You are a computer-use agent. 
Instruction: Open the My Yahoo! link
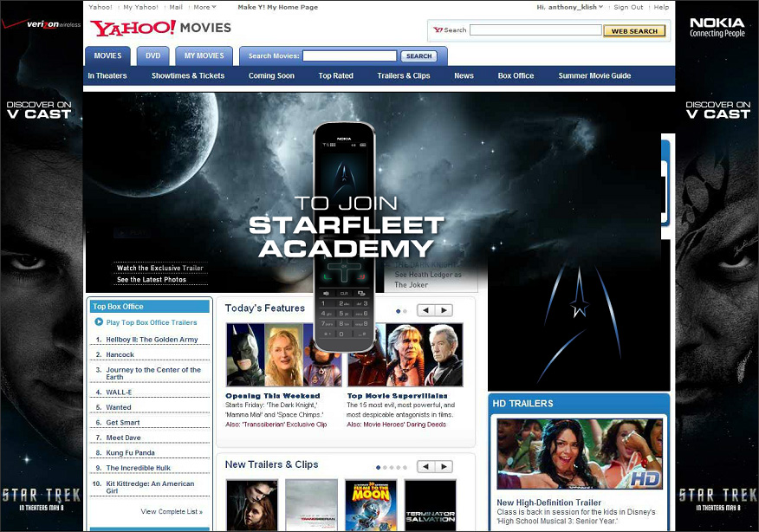point(140,7)
